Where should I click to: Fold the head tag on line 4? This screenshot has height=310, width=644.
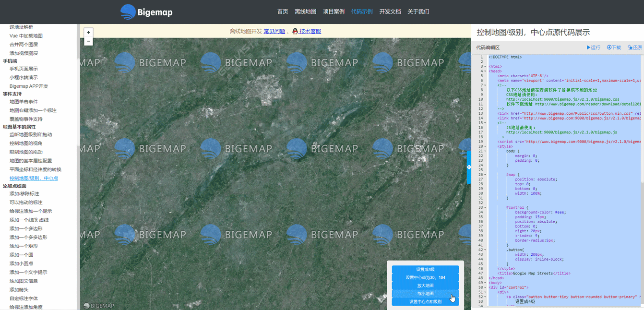tap(486, 71)
